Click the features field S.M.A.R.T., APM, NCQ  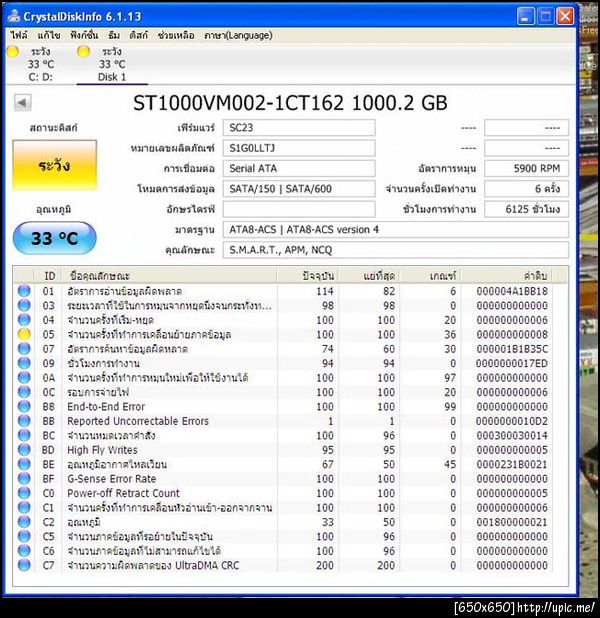396,250
